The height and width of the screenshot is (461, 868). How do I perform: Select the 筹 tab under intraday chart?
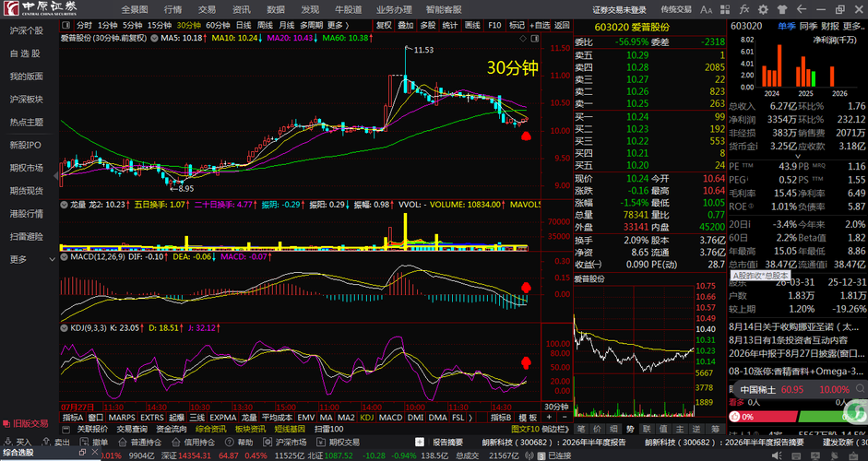pos(715,429)
